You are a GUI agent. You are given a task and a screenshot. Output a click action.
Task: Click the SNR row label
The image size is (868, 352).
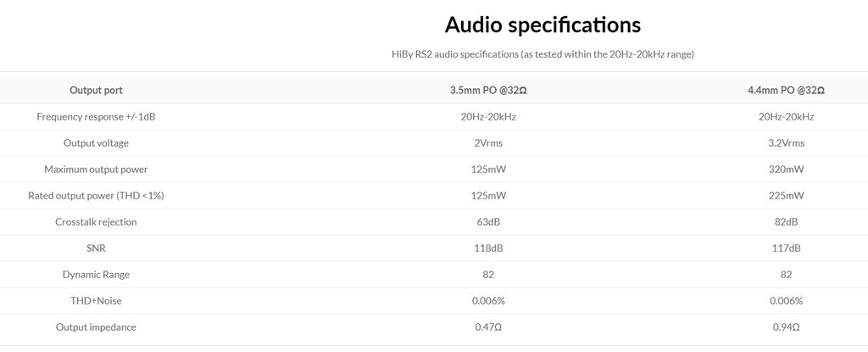96,248
